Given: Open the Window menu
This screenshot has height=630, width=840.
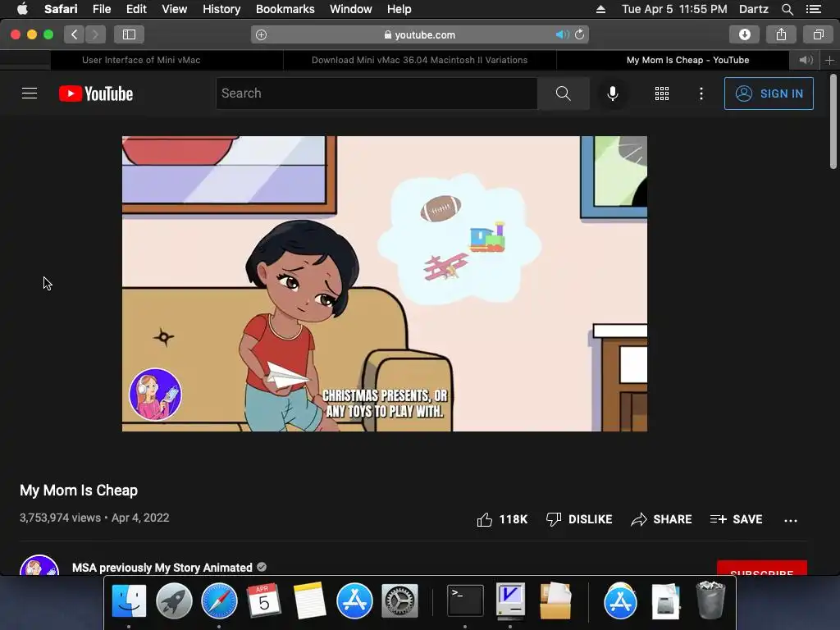Looking at the screenshot, I should [351, 9].
